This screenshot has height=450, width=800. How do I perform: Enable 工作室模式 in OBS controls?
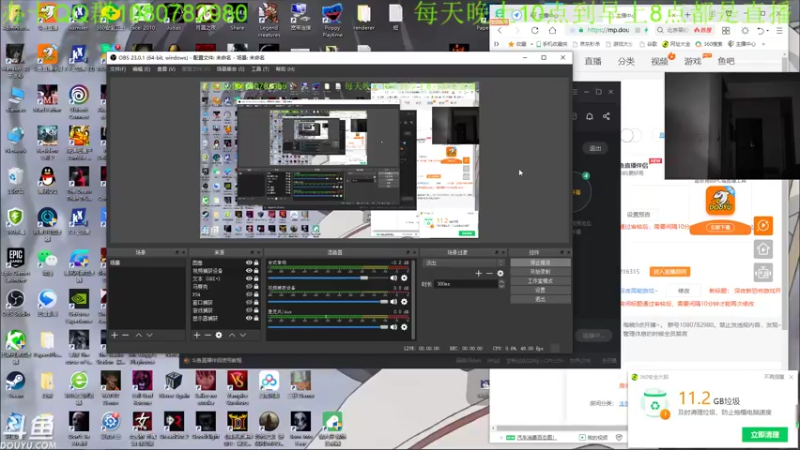[540, 281]
